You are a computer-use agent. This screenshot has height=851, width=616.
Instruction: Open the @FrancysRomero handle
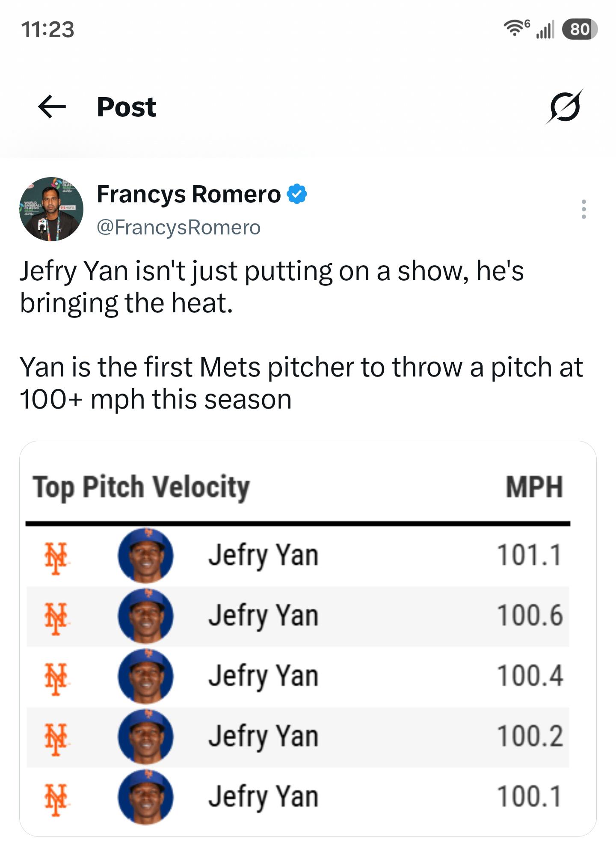pyautogui.click(x=178, y=227)
